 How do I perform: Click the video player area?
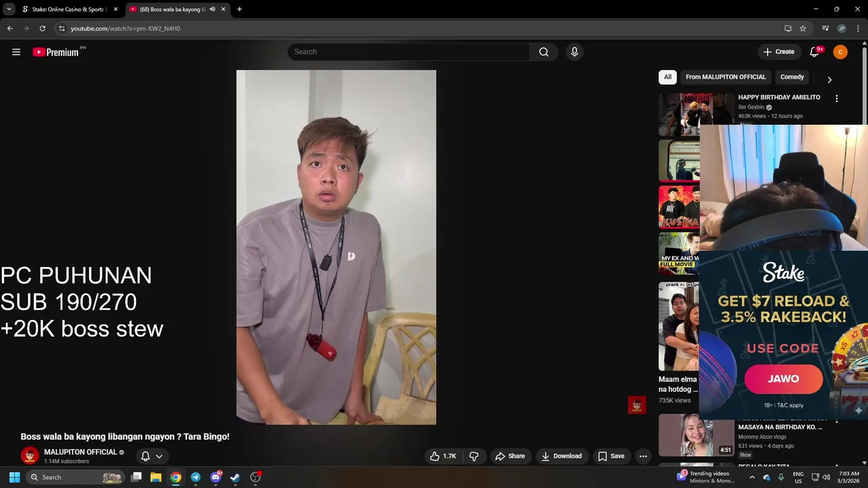tap(336, 247)
